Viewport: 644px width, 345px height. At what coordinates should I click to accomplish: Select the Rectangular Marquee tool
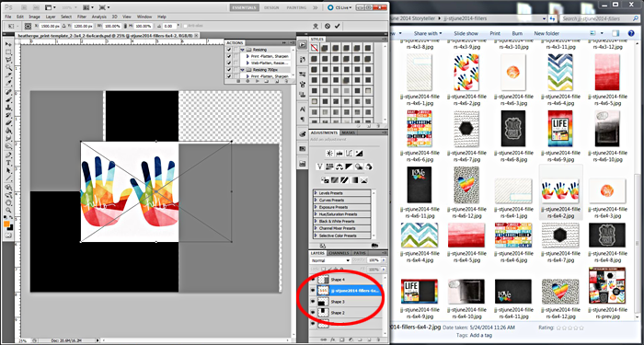[x=8, y=52]
